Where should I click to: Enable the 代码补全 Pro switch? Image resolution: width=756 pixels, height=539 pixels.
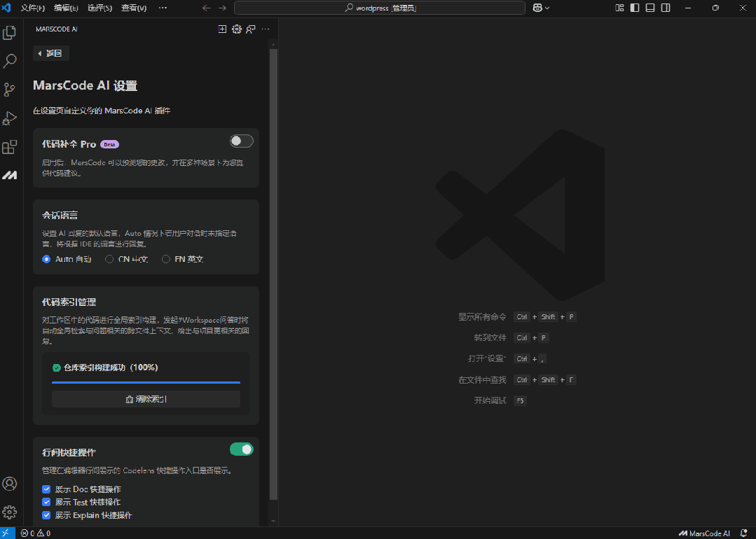coord(242,141)
